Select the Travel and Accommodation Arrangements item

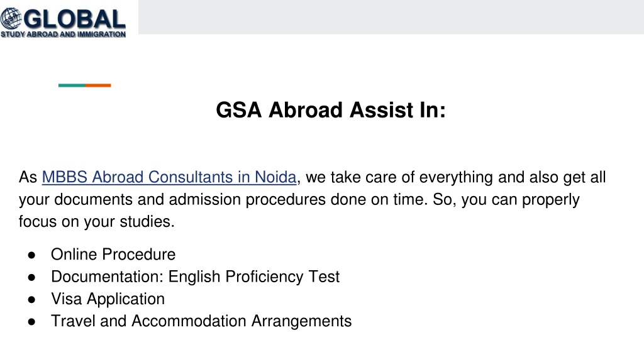click(x=201, y=321)
